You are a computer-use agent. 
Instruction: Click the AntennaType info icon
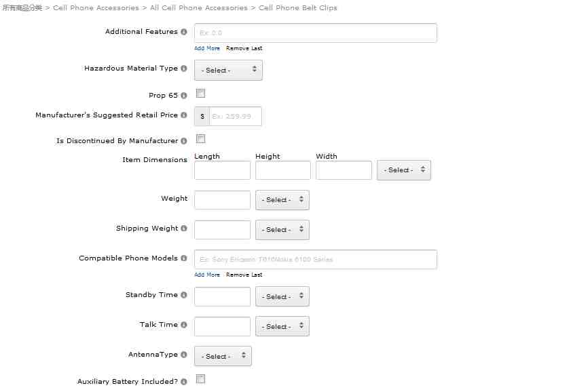(184, 355)
